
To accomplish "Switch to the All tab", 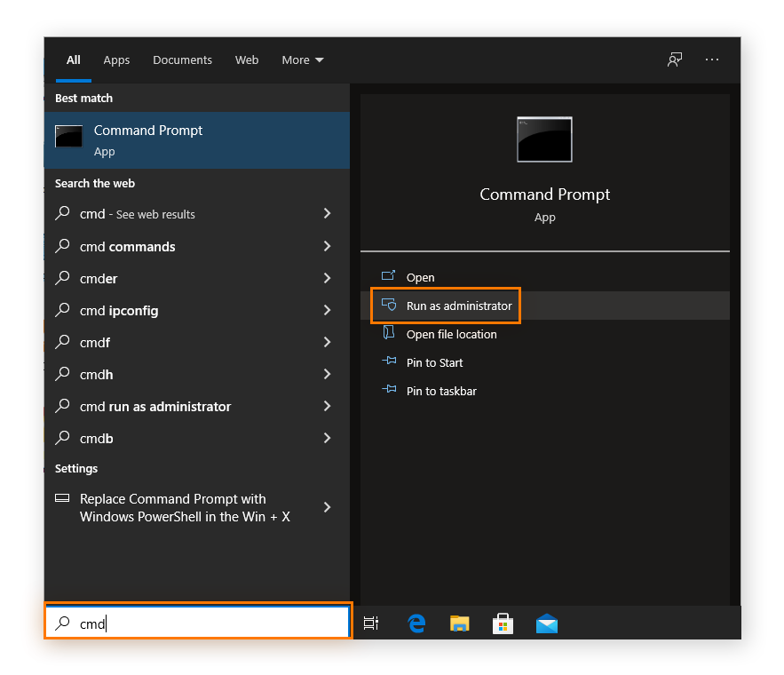I will pos(74,60).
